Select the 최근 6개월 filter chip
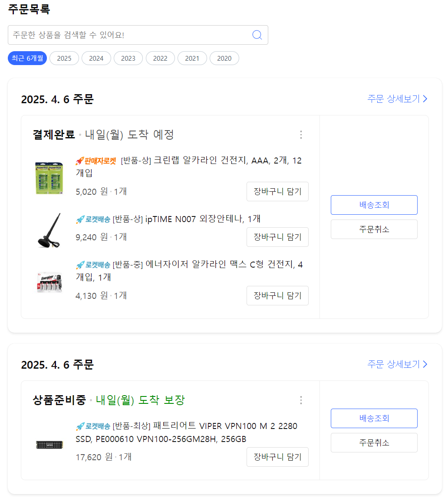 (x=27, y=58)
